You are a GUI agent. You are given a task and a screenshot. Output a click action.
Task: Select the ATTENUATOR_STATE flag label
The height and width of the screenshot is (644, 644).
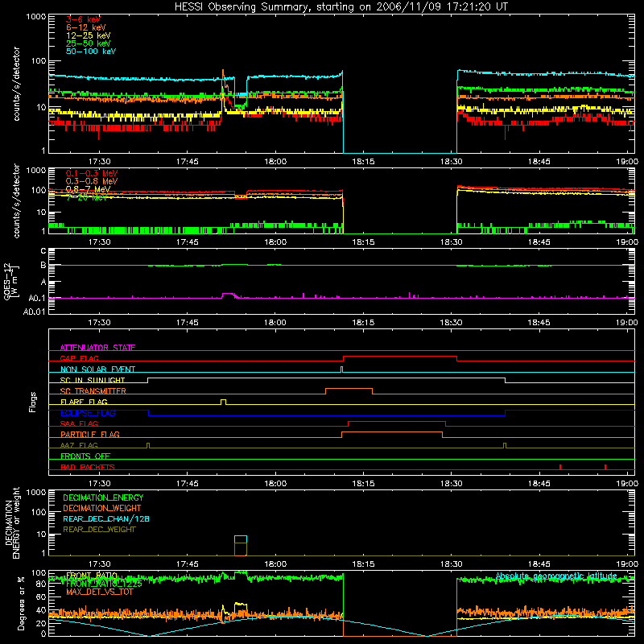click(97, 348)
